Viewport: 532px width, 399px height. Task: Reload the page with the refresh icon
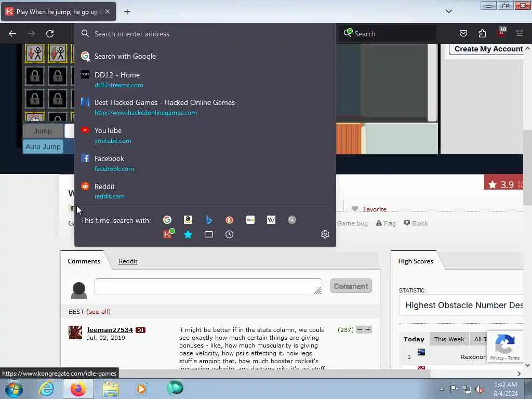click(x=50, y=34)
